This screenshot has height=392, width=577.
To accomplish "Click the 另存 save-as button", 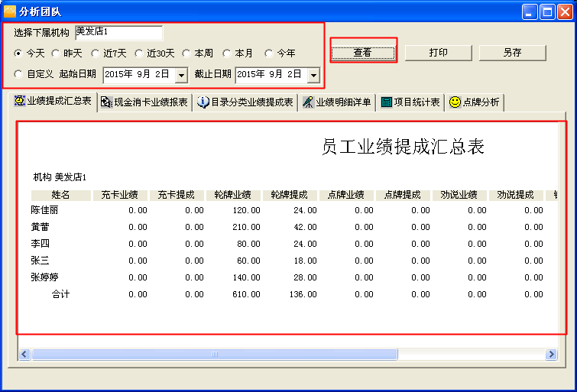I will pos(513,53).
